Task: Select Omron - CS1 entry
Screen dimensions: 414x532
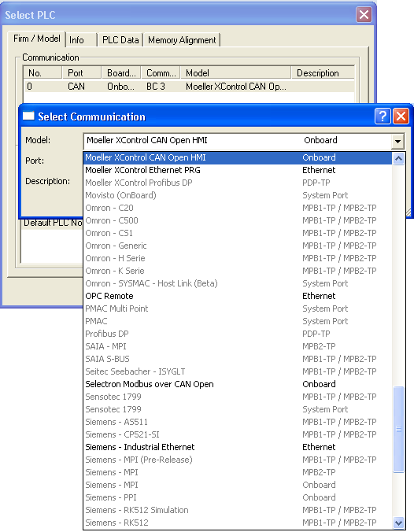Action: pos(238,233)
